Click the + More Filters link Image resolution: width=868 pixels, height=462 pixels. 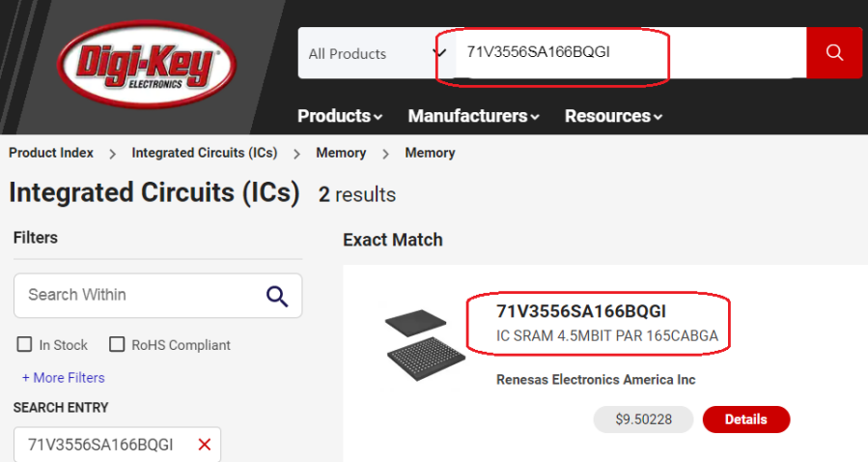click(63, 378)
